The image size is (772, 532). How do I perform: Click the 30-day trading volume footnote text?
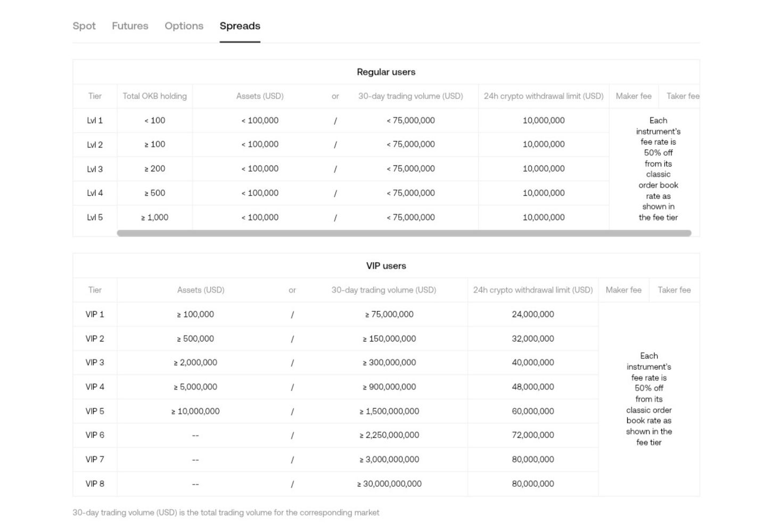tap(226, 513)
